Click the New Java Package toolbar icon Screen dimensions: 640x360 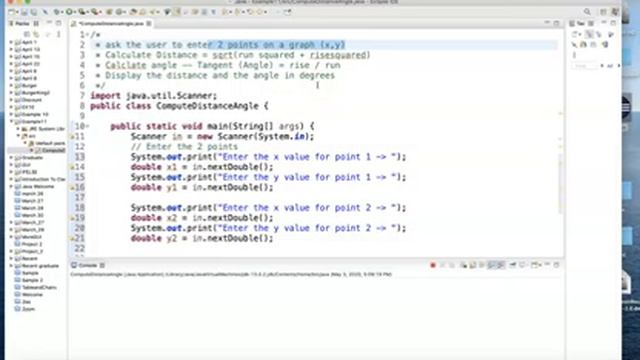pos(109,12)
